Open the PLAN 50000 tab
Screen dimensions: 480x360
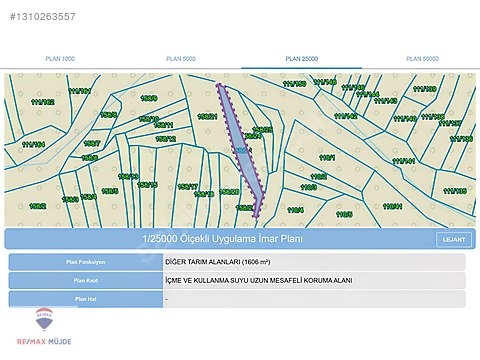[x=422, y=59]
